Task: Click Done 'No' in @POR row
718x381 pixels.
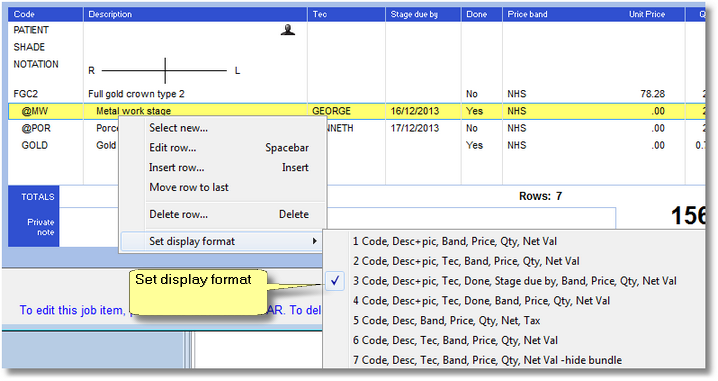Action: [x=472, y=128]
